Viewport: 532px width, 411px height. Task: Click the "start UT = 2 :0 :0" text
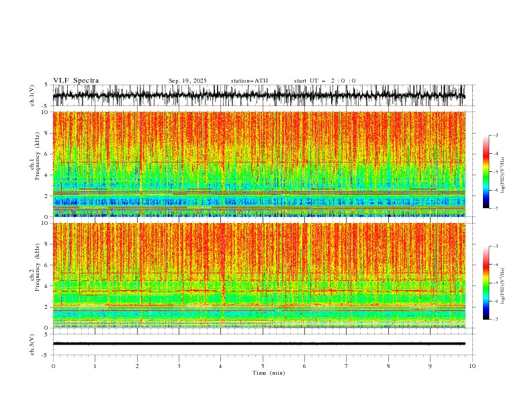point(324,81)
